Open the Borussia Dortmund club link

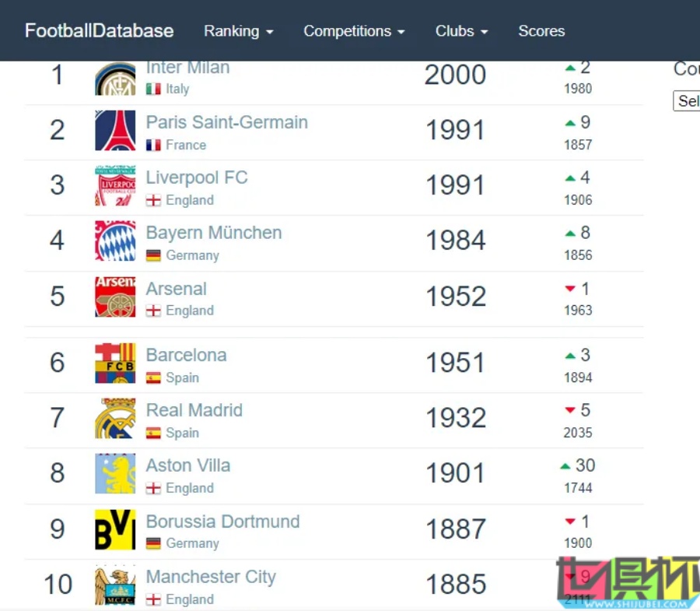[x=222, y=521]
